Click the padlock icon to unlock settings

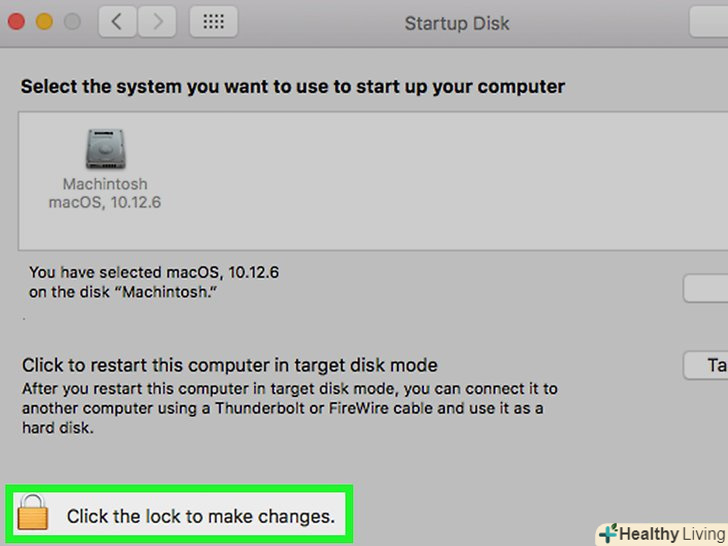coord(33,514)
